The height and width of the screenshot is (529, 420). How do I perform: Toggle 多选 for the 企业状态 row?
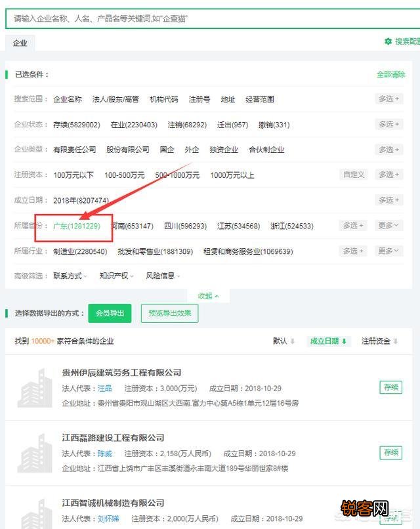point(389,124)
